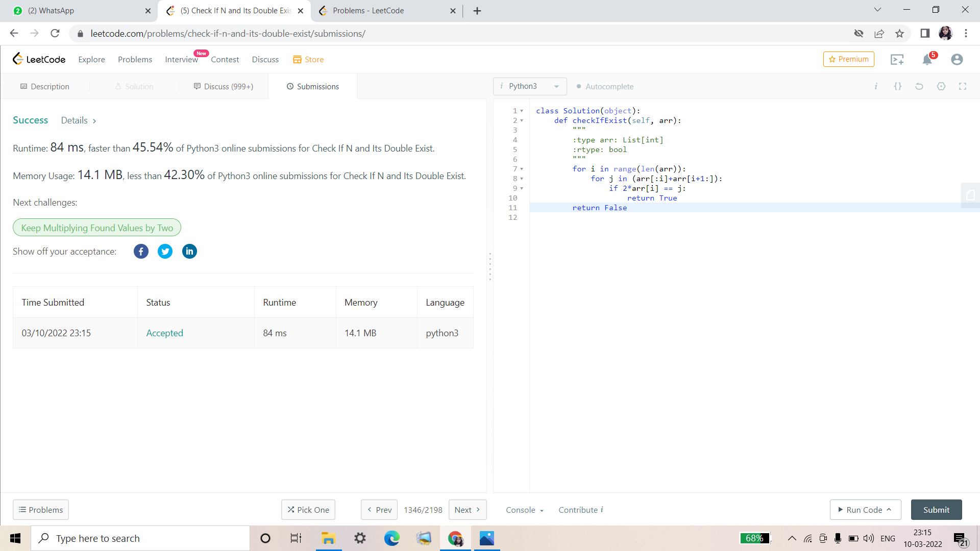
Task: Collapse code fold arrow on line 9
Action: pyautogui.click(x=522, y=188)
